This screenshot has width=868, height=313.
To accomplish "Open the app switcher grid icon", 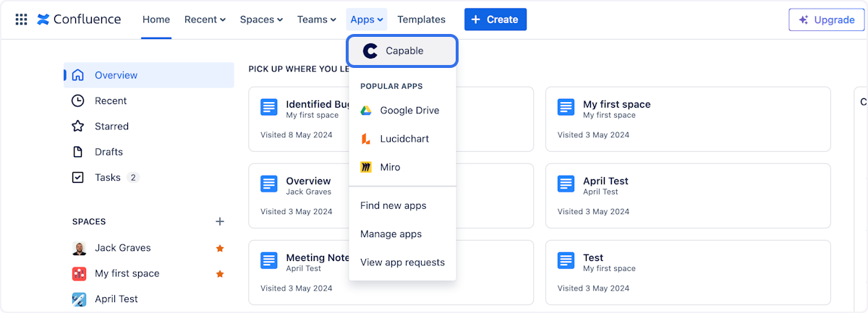I will coord(22,20).
